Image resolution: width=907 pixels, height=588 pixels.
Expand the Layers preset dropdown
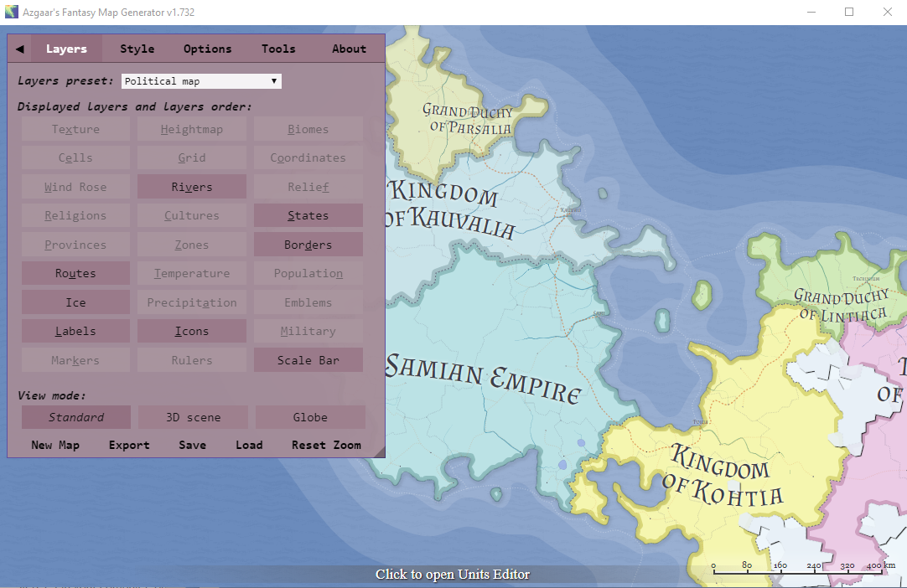click(x=201, y=81)
